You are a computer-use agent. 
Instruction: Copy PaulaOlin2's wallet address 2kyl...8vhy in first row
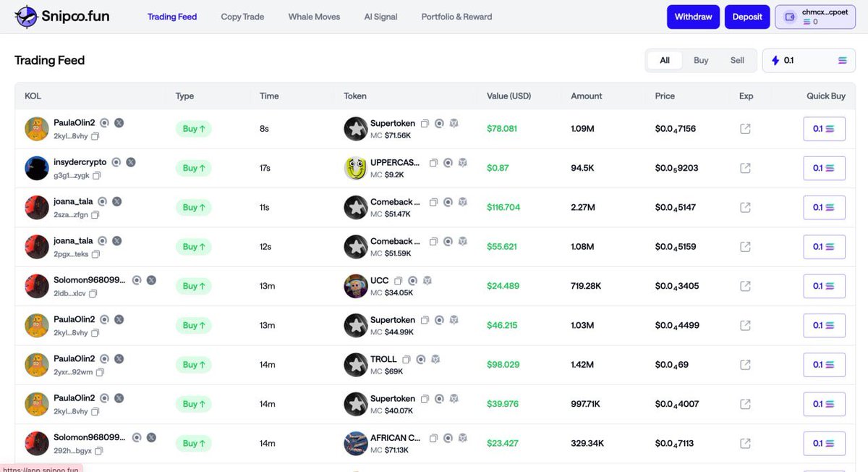(x=95, y=136)
